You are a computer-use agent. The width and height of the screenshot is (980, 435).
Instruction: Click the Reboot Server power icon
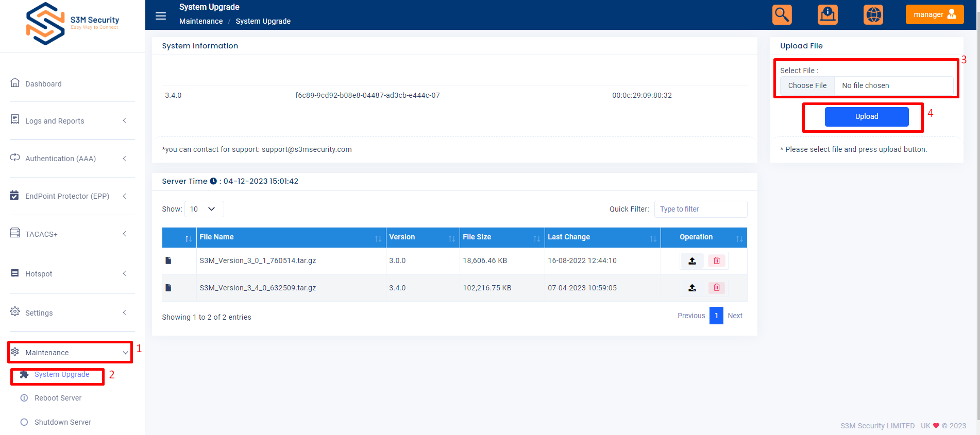[x=24, y=398]
